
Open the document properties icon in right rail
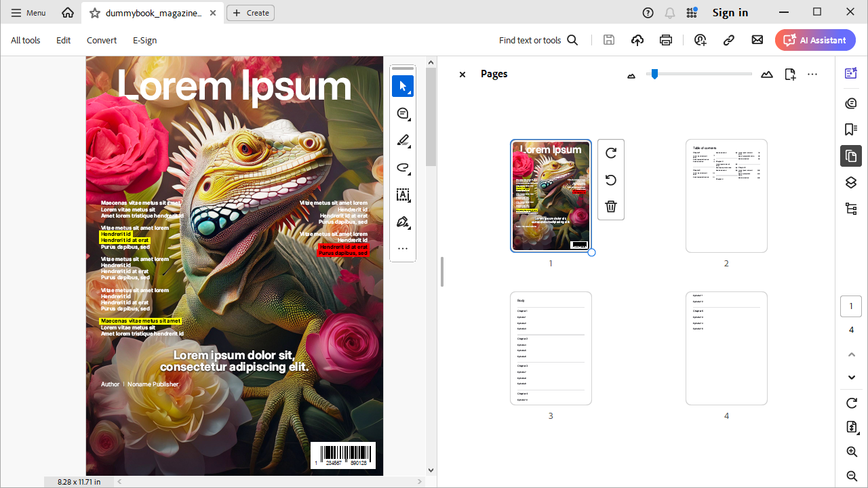pyautogui.click(x=852, y=427)
